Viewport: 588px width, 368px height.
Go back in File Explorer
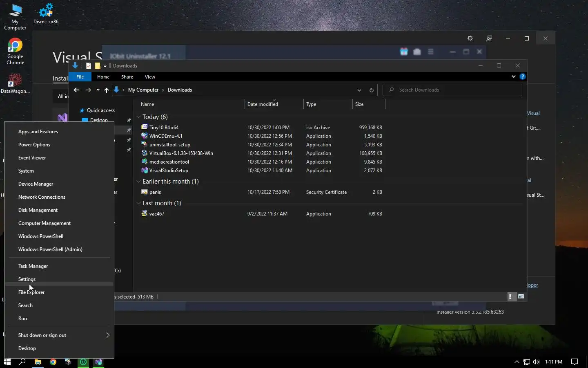76,90
